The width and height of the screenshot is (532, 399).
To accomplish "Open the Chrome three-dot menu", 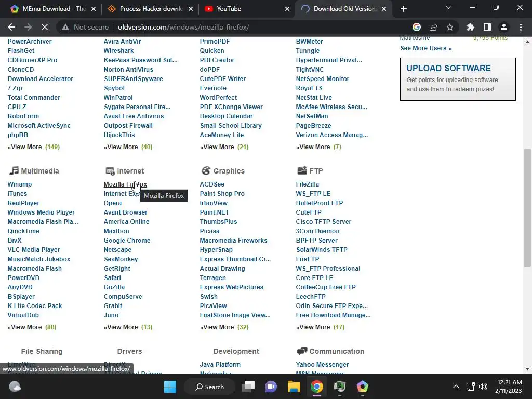I will pyautogui.click(x=521, y=27).
